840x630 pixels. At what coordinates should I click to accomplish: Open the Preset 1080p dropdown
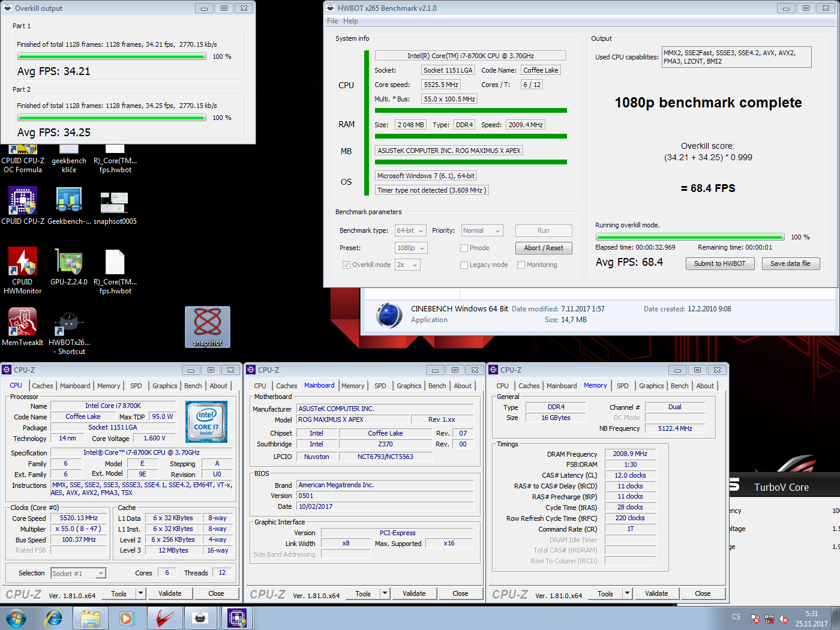(411, 248)
